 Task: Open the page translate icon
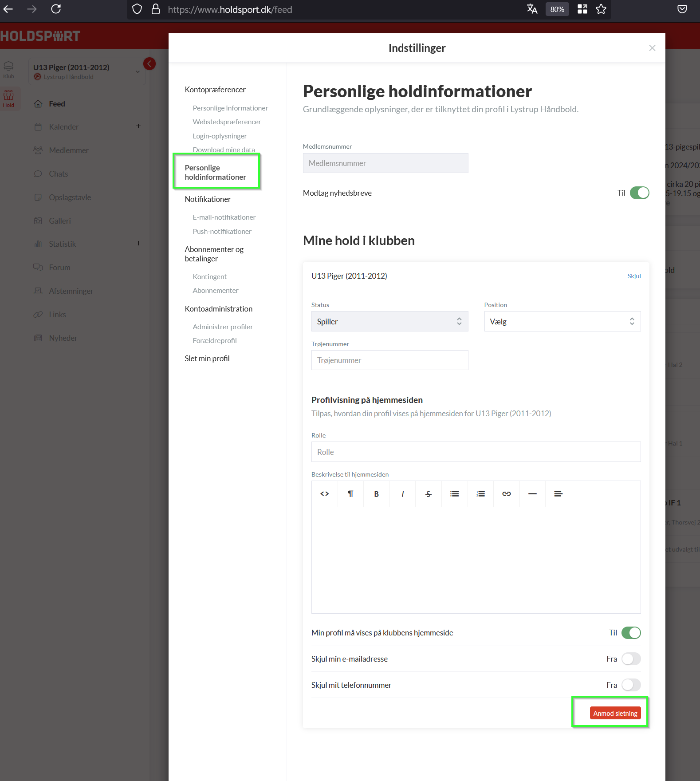(532, 9)
